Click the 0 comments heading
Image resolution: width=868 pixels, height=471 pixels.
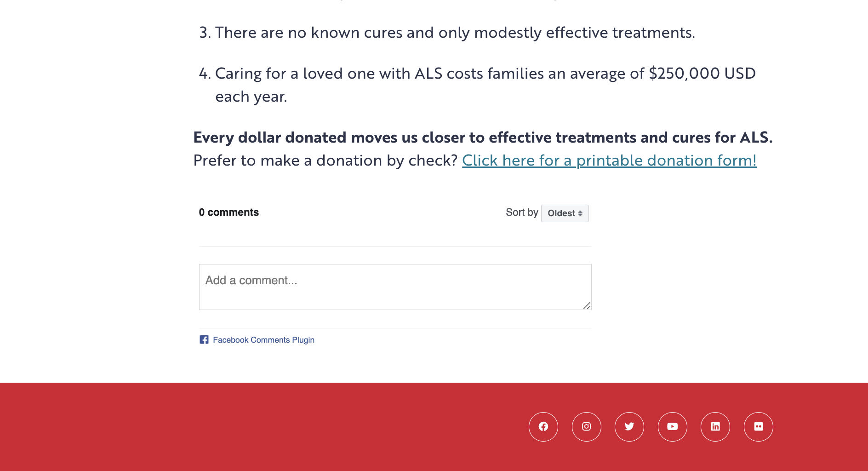(x=228, y=213)
